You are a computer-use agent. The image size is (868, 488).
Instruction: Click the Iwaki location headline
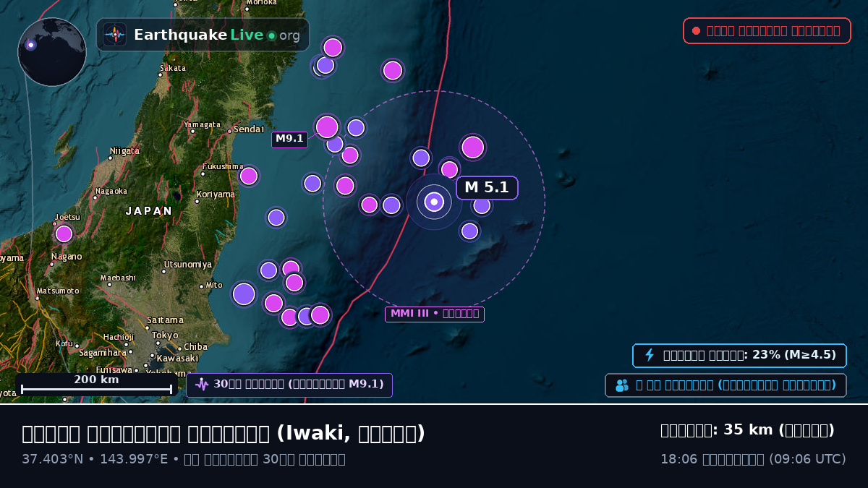[x=224, y=433]
